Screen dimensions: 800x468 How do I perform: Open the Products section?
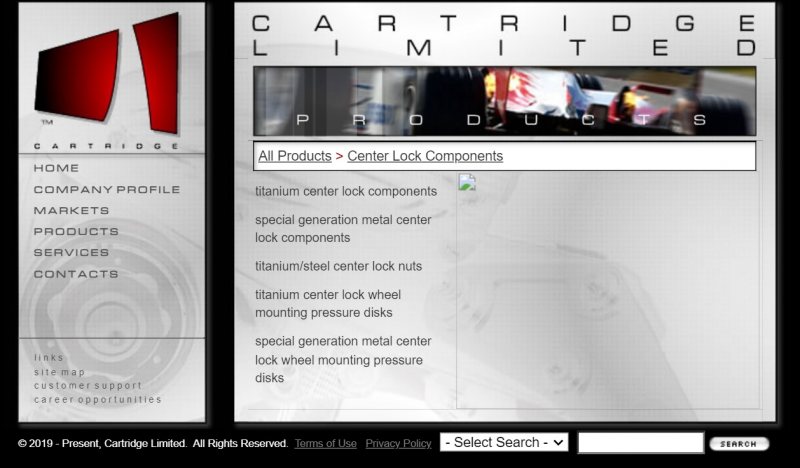coord(76,231)
